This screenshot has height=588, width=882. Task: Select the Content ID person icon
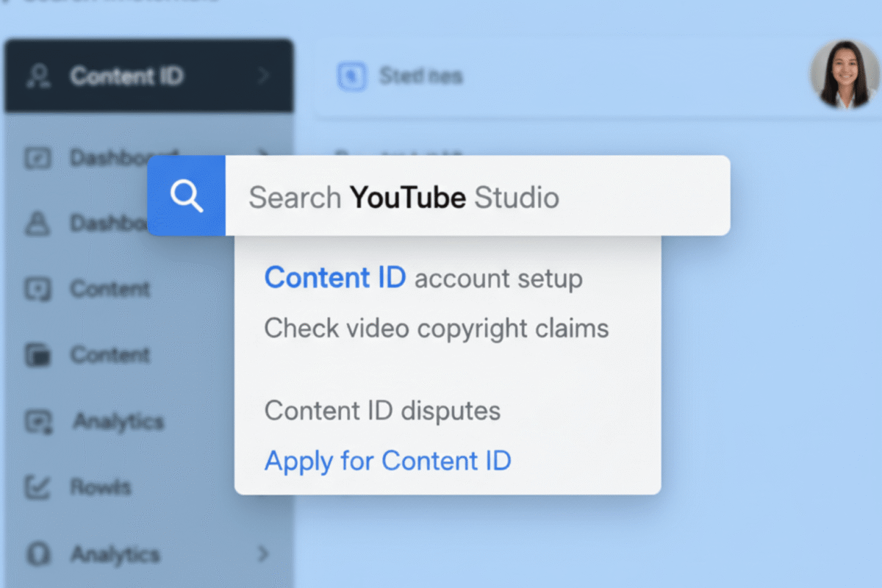click(40, 75)
